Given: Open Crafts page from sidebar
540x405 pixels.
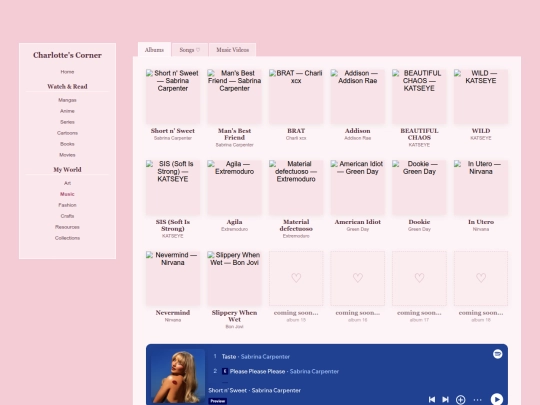Looking at the screenshot, I should [x=67, y=216].
